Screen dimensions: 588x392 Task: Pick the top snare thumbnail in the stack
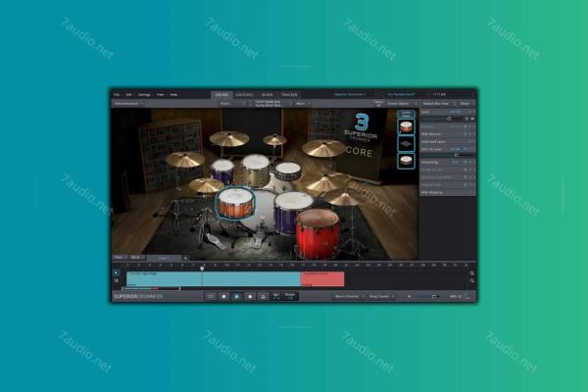(406, 126)
